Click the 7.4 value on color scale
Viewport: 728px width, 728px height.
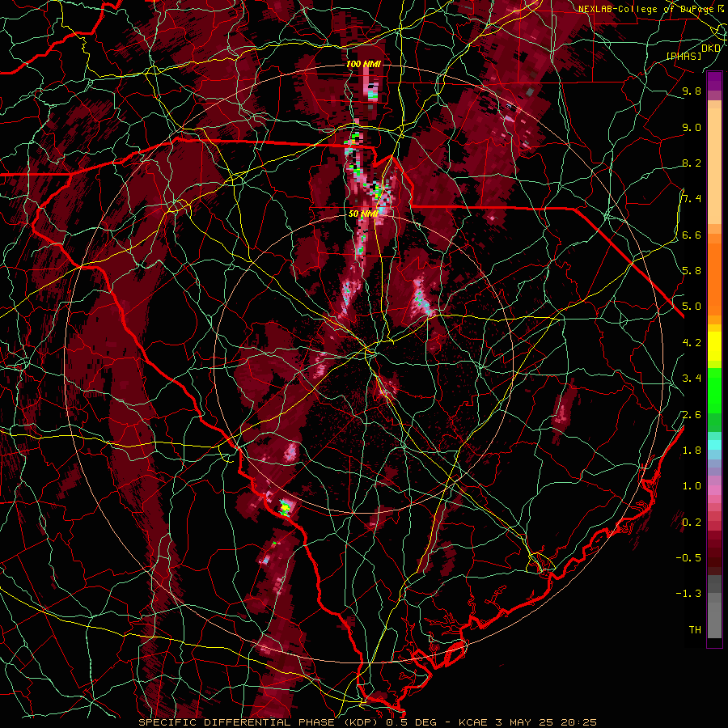(x=692, y=199)
